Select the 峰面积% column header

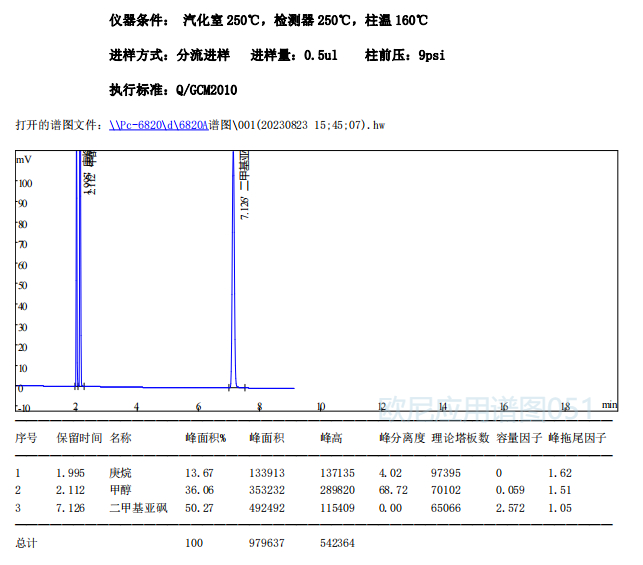(205, 438)
